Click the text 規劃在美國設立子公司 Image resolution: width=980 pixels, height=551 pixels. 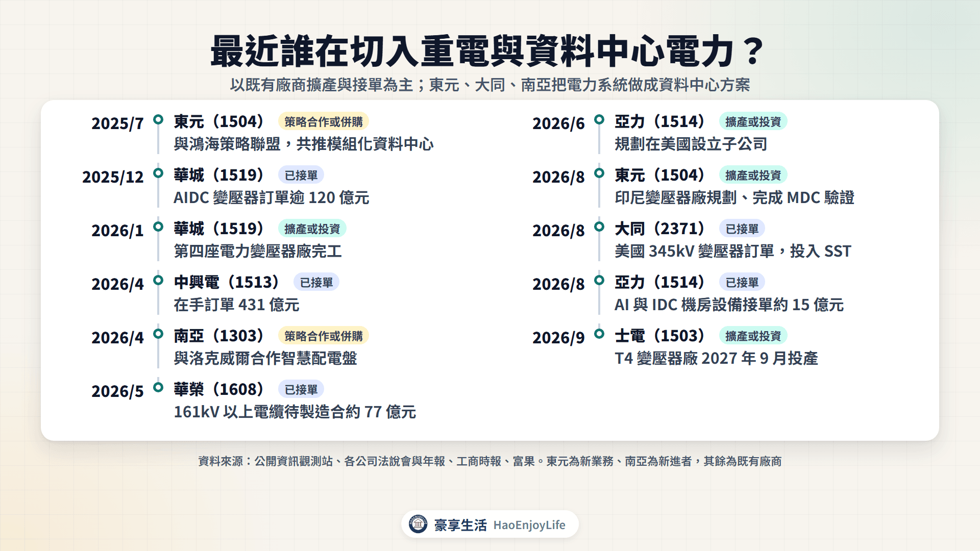(x=691, y=144)
